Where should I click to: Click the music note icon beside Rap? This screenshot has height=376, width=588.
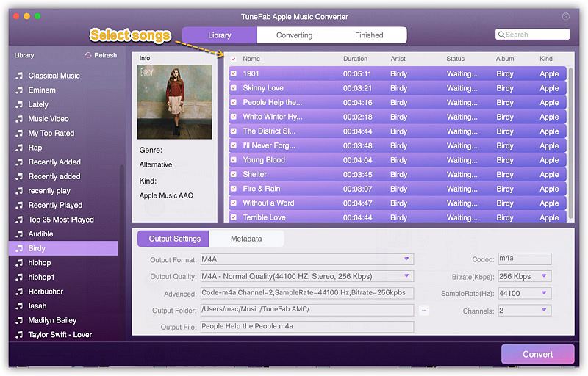tap(19, 148)
